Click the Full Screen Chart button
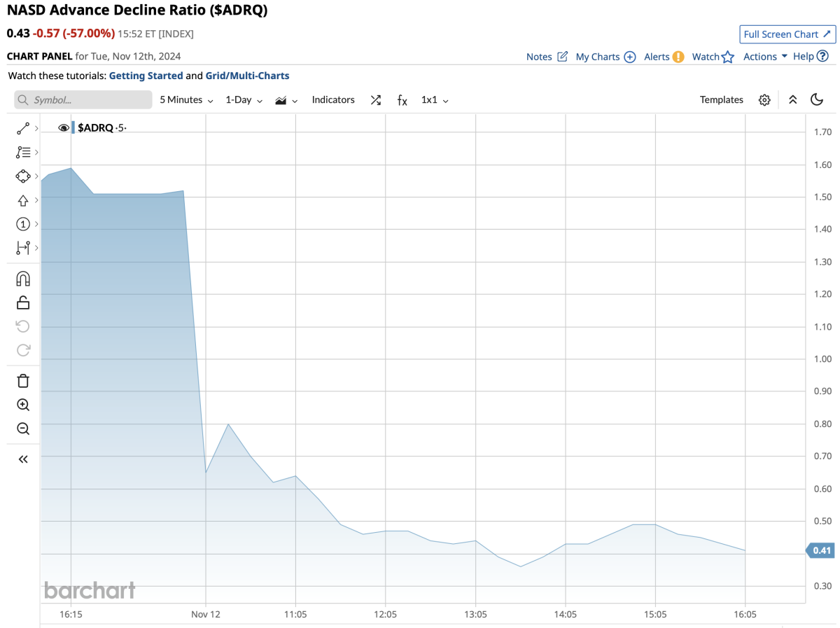 787,34
